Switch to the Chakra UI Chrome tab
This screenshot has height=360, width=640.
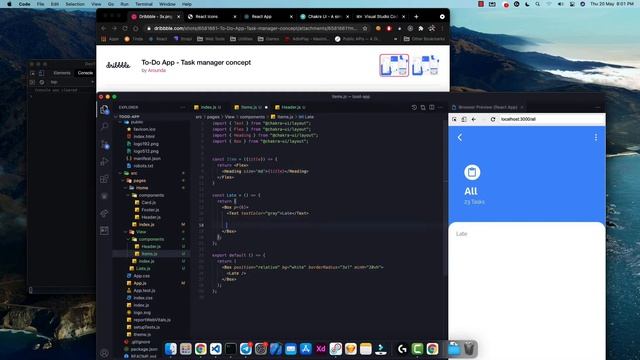(324, 17)
